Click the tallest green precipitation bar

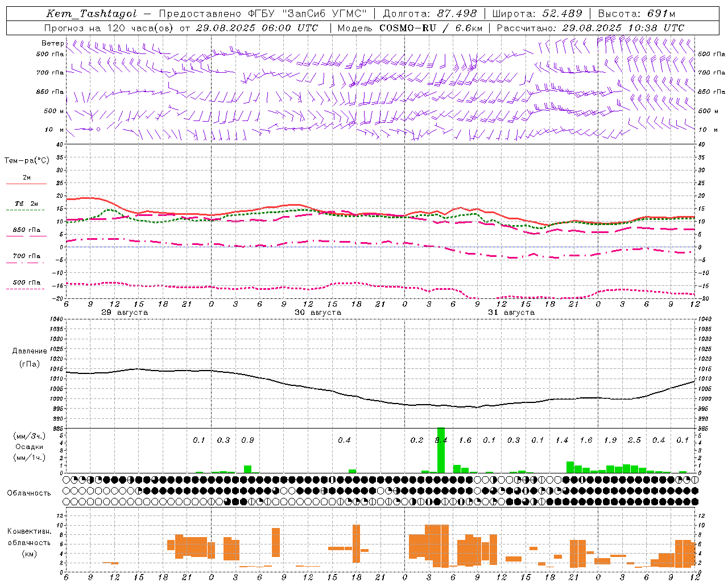tap(441, 450)
